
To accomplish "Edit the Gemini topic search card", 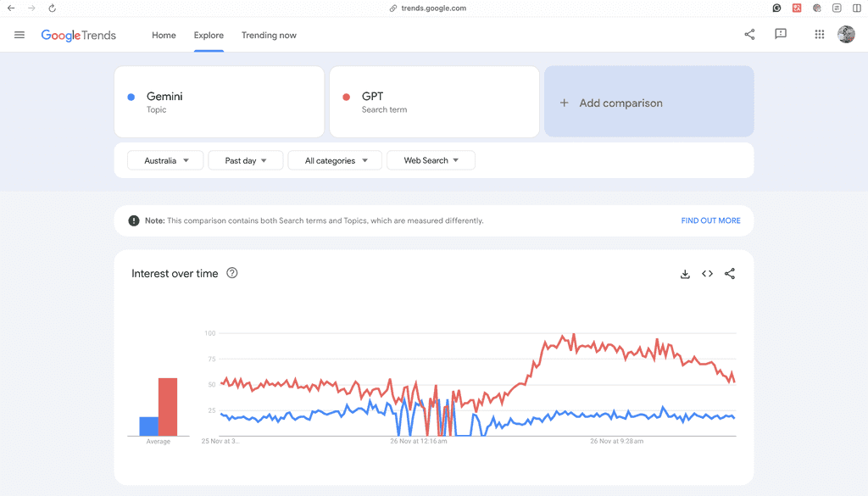I will [x=219, y=102].
